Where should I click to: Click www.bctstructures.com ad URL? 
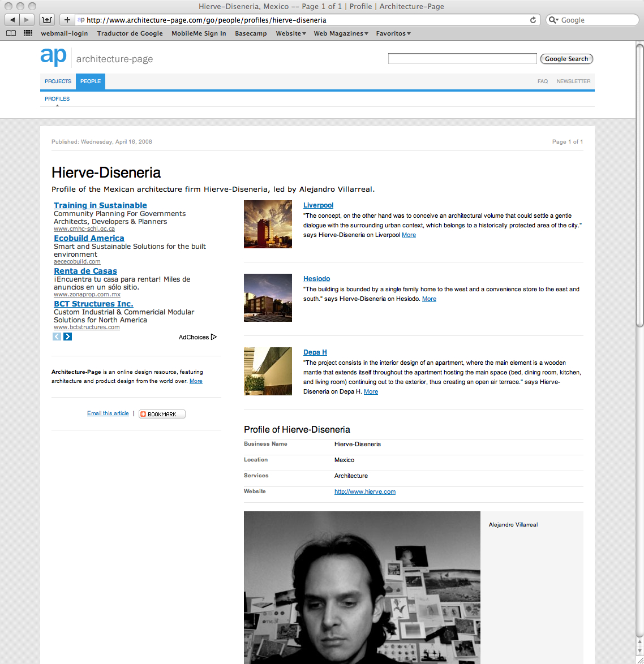point(87,327)
